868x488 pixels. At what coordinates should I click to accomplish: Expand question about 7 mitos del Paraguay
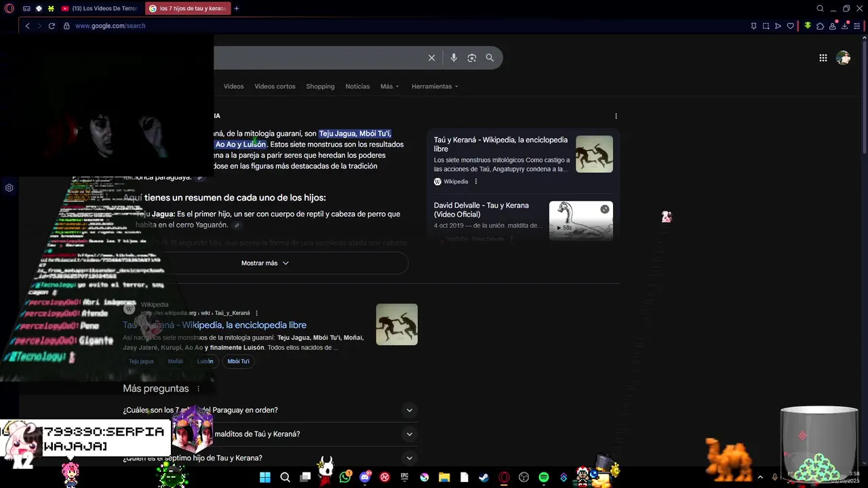[269, 410]
